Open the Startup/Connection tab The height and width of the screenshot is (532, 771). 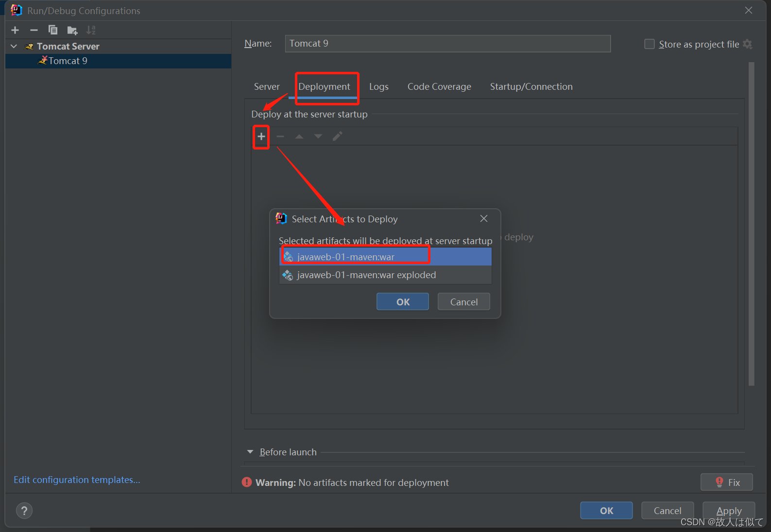pos(531,86)
